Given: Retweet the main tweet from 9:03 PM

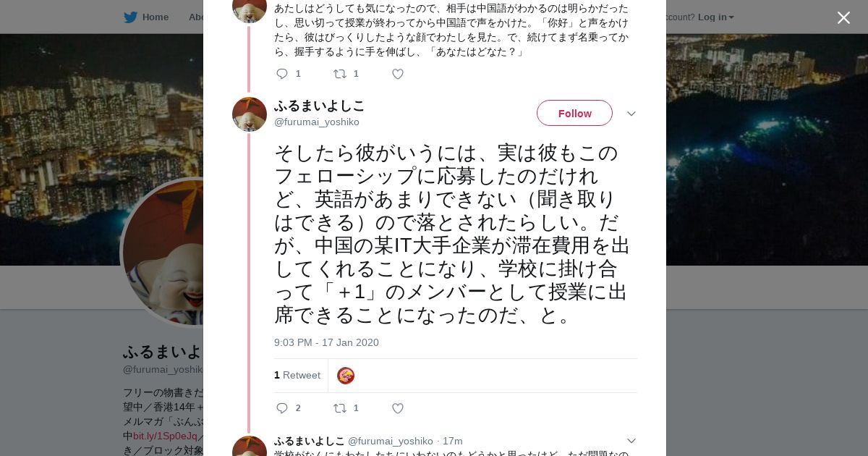Looking at the screenshot, I should pyautogui.click(x=339, y=408).
